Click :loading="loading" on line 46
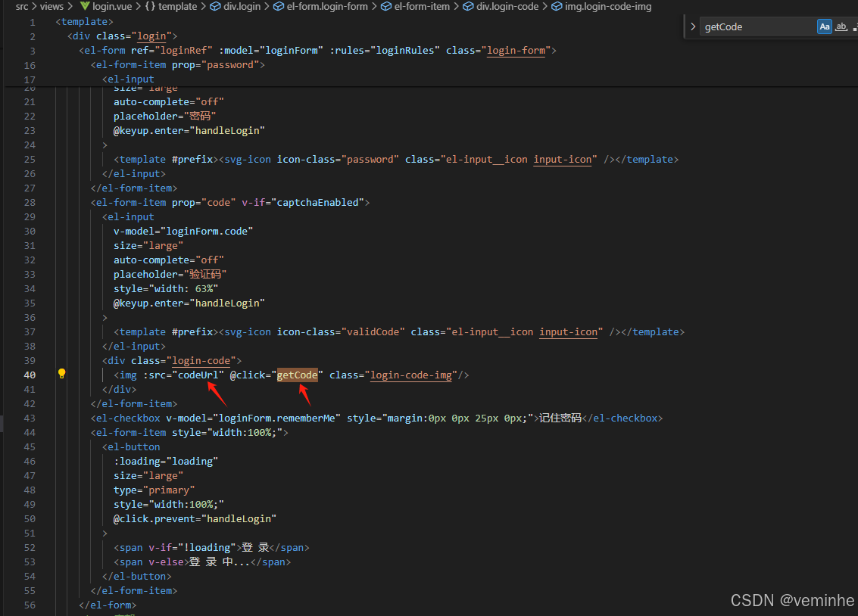 point(166,462)
